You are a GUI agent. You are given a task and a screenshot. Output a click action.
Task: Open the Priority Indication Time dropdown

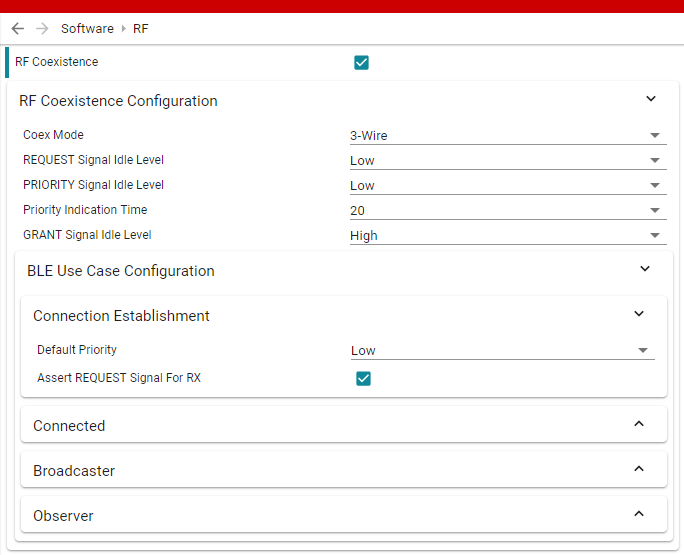tap(508, 210)
